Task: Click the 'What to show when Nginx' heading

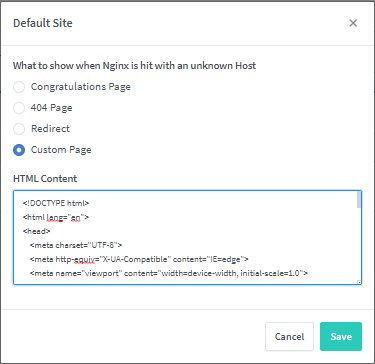Action: pos(134,65)
